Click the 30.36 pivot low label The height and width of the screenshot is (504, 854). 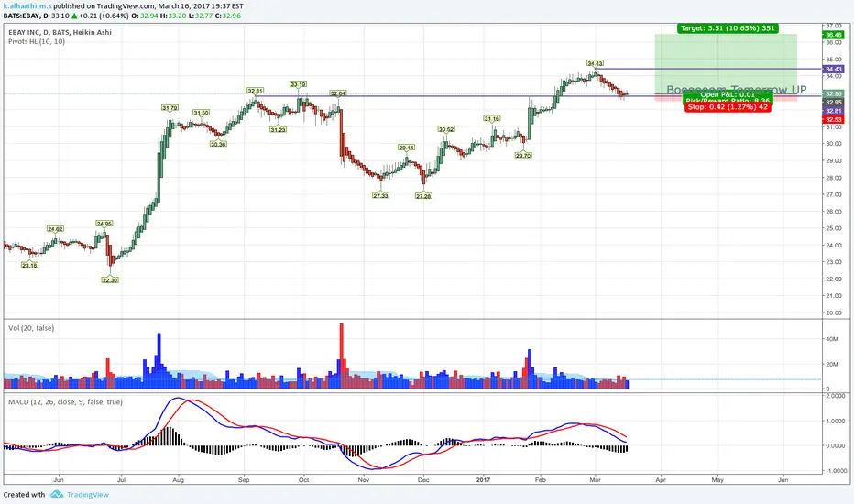point(218,144)
